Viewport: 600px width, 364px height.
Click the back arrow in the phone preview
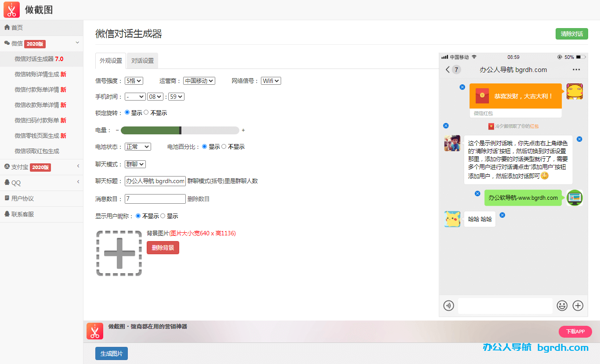[447, 69]
